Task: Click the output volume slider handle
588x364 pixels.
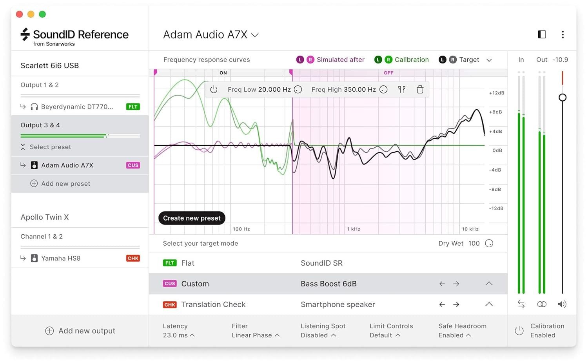Action: 563,97
